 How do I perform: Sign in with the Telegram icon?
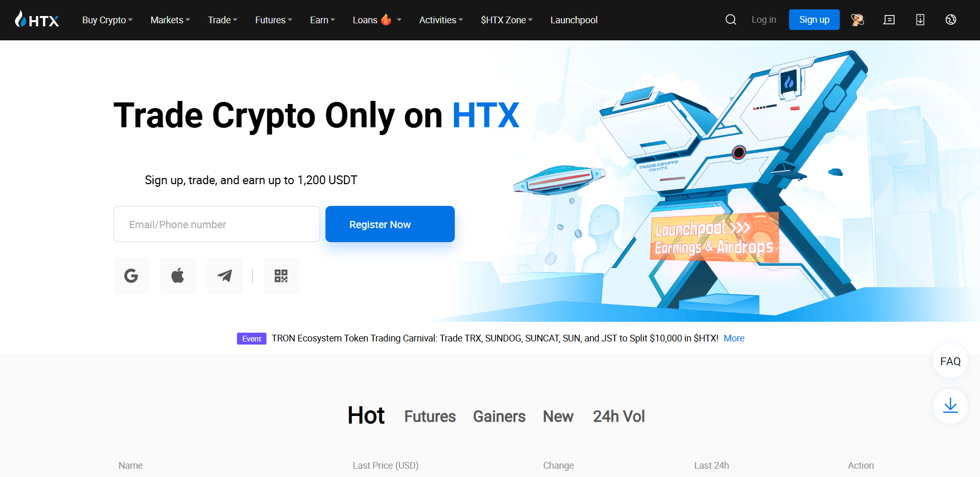point(225,276)
